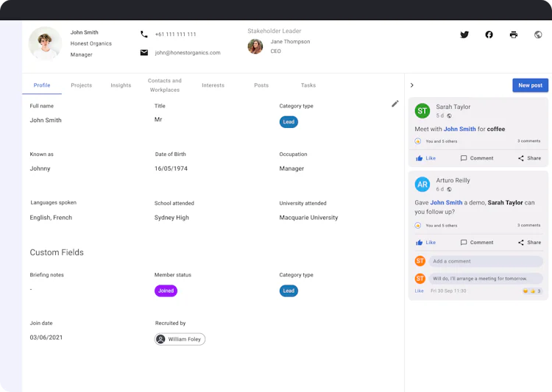Open the Tasks tab
Viewport: 552px width, 392px height.
(x=308, y=85)
